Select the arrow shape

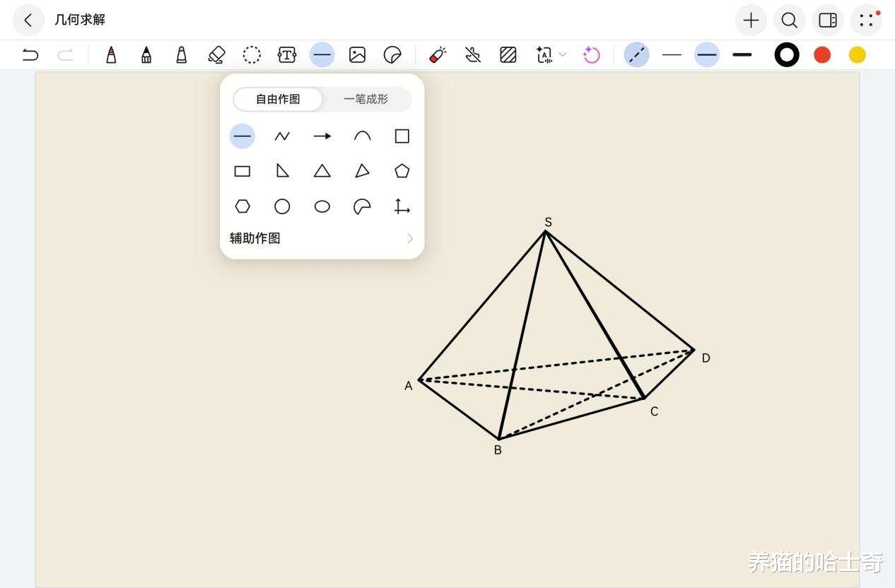tap(322, 136)
